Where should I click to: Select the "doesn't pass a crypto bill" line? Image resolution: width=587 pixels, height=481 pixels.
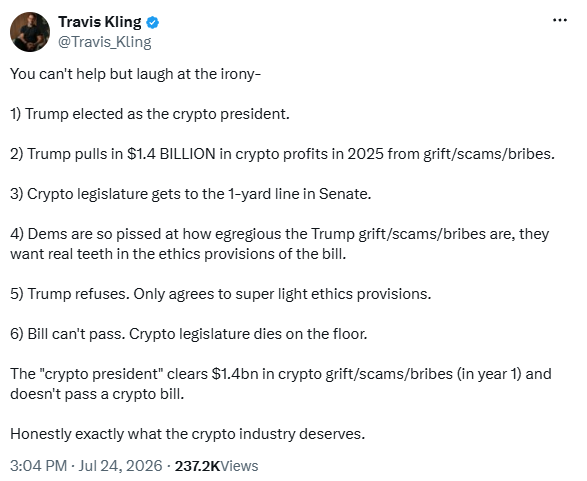(x=97, y=394)
